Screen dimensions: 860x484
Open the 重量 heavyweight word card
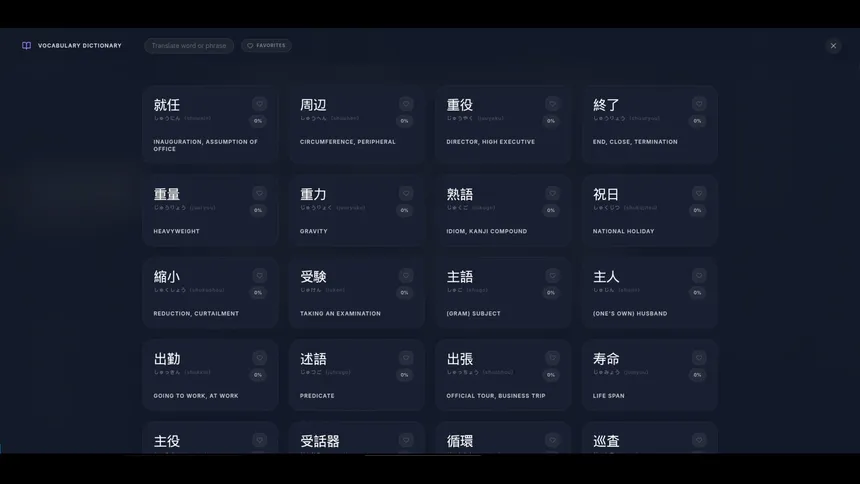[210, 211]
